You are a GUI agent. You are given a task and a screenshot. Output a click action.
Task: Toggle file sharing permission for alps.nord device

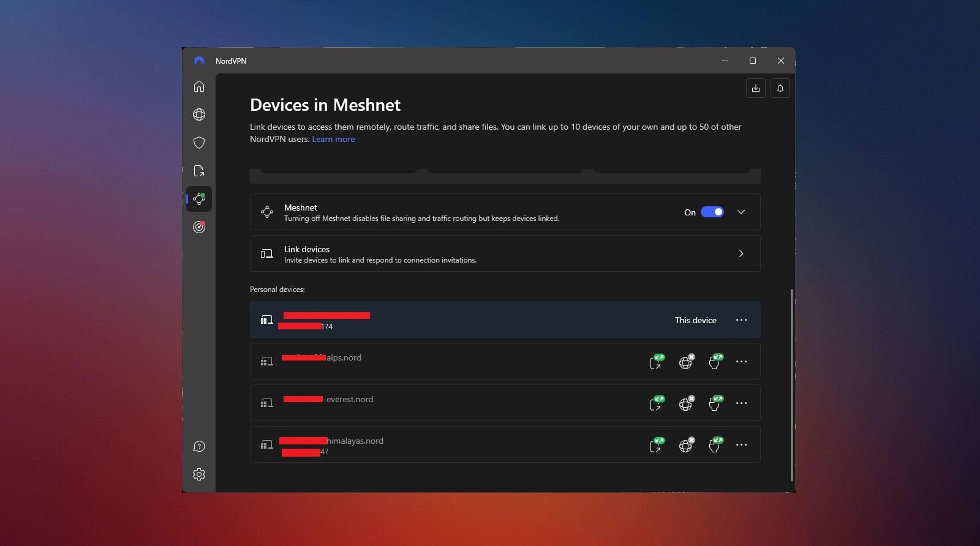pos(656,362)
